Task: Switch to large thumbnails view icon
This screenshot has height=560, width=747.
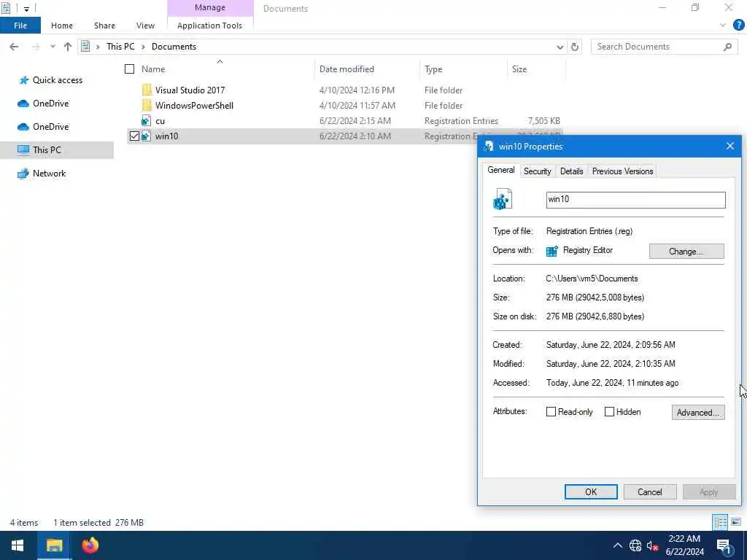Action: click(736, 522)
